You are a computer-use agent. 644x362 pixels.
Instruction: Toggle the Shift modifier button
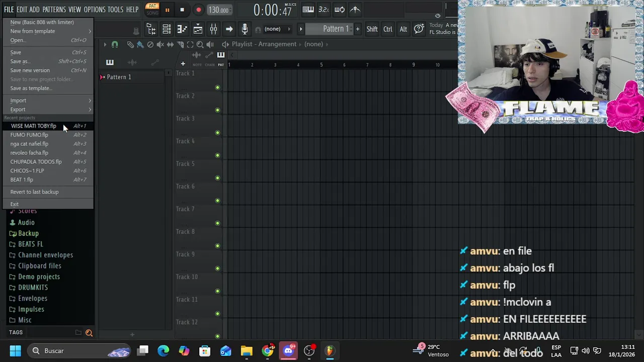click(x=372, y=29)
